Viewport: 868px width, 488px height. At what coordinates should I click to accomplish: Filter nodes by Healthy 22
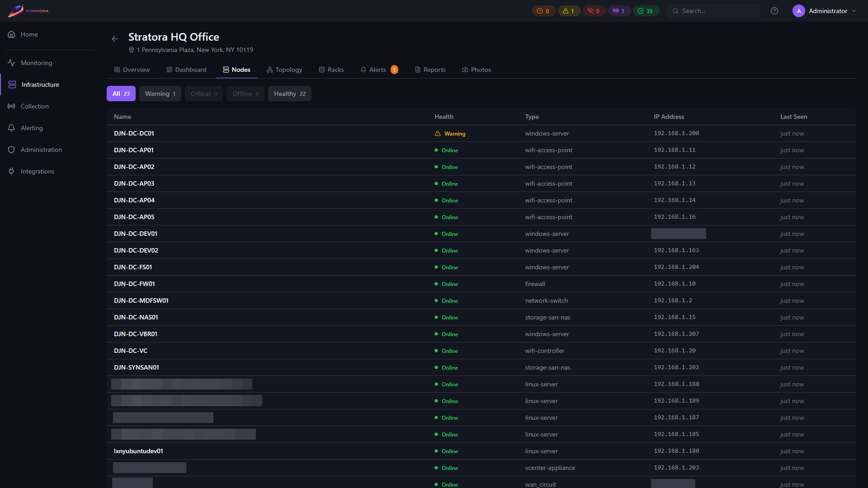coord(290,94)
